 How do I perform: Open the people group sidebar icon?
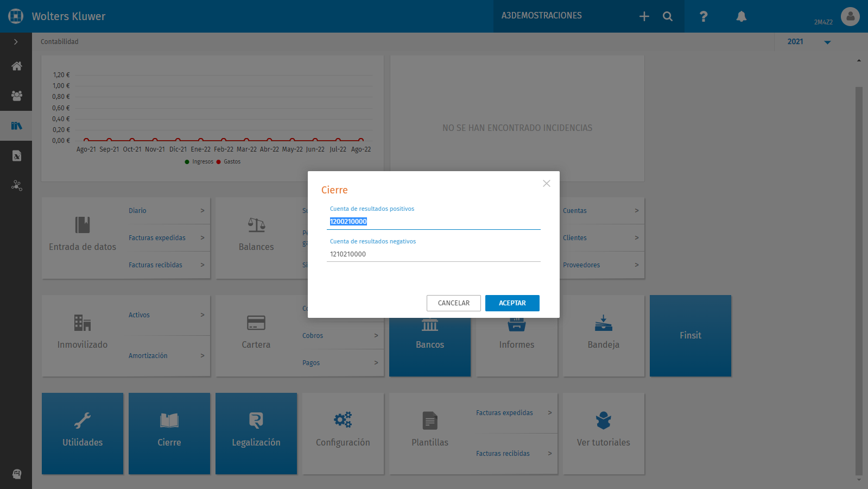coord(16,96)
